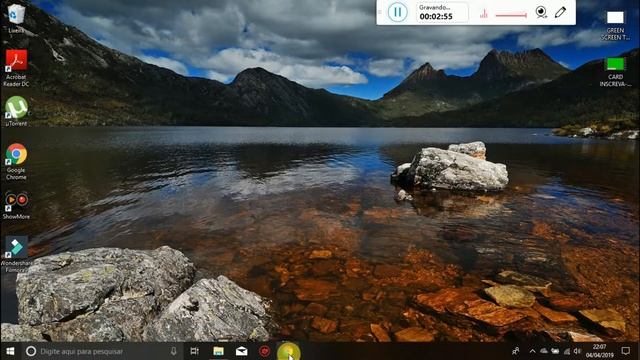Select the pencil annotation tool in recorder
Screen dimensions: 640x360
pos(560,12)
